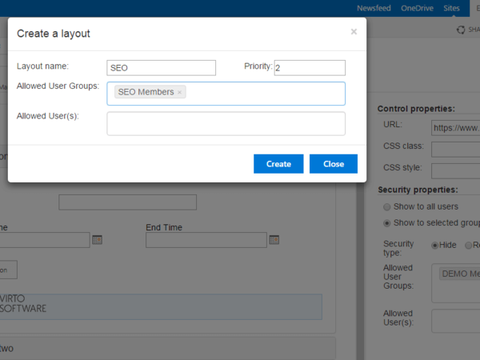Screen dimensions: 480x360
Task: Choose the Hide security type radio
Action: coord(435,246)
